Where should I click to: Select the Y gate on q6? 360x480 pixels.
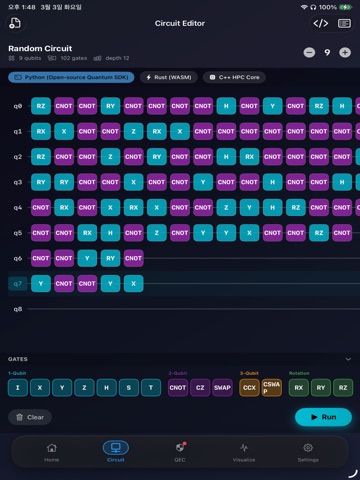click(x=87, y=258)
